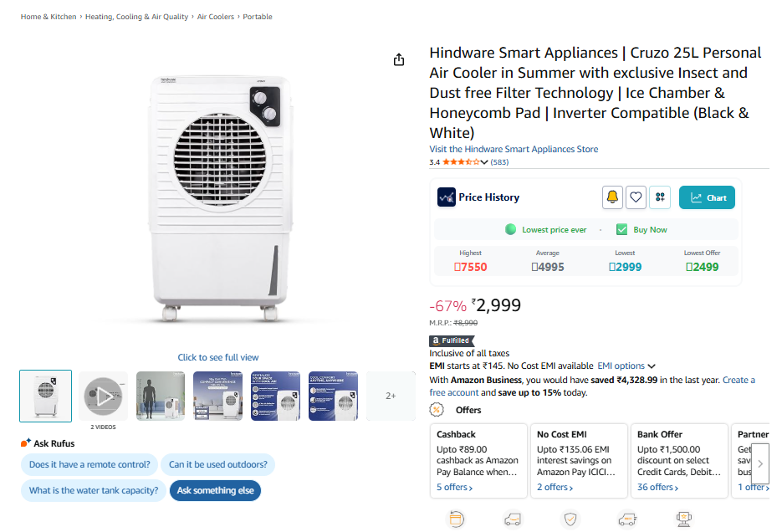Click the green Lowest price ever indicator
Viewport: 782px width, 532px height.
tap(511, 230)
